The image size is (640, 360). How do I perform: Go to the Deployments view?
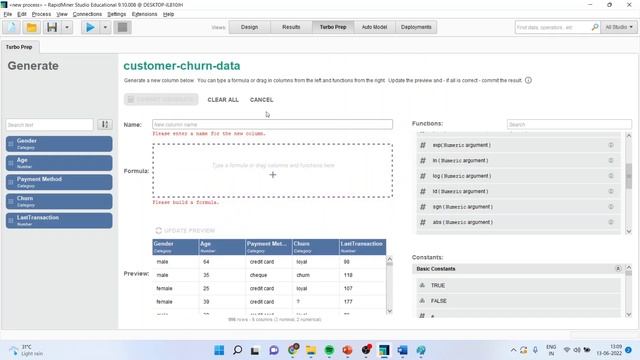click(x=416, y=27)
